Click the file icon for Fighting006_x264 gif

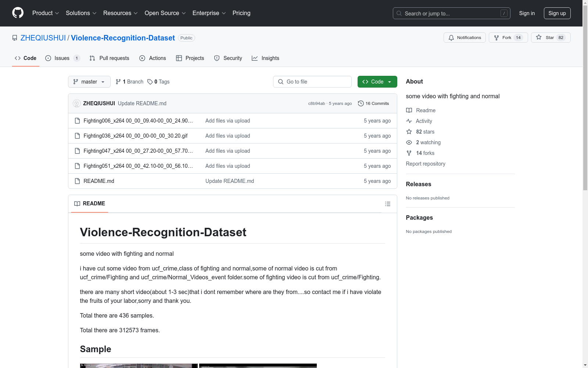pyautogui.click(x=77, y=121)
